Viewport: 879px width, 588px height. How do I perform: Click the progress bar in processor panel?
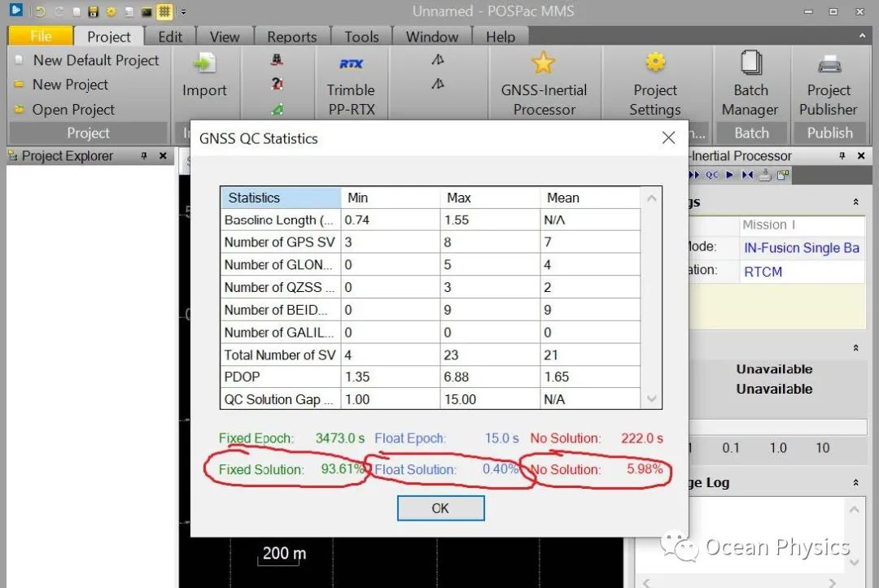click(777, 427)
